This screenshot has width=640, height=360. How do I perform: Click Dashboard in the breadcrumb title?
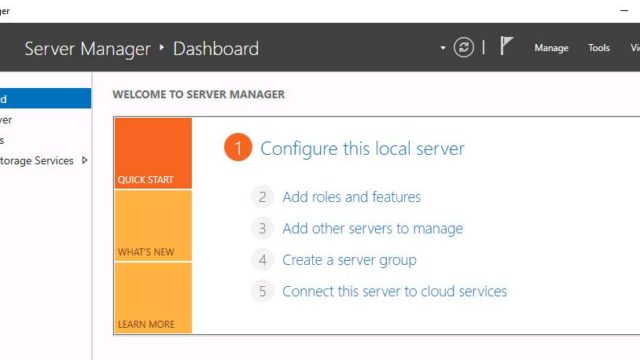click(x=216, y=49)
